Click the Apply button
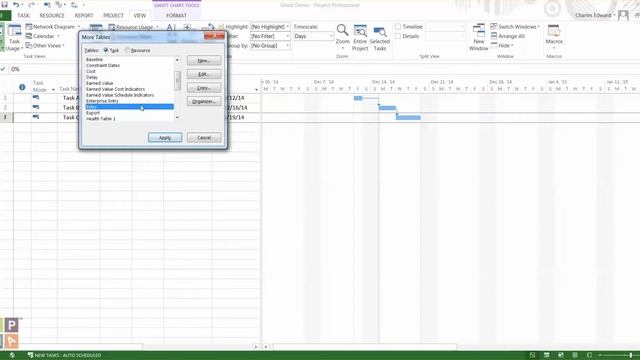Viewport: 640px width, 360px height. (165, 138)
